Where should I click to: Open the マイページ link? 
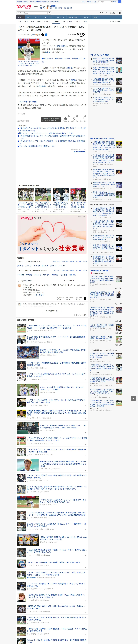(x=103, y=13)
